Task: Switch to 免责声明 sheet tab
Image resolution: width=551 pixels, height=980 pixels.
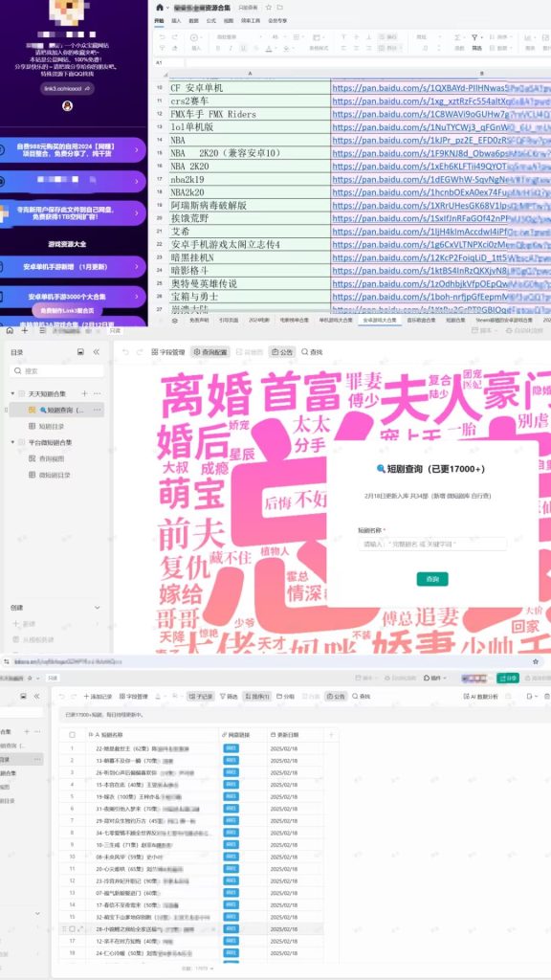Action: click(x=199, y=320)
